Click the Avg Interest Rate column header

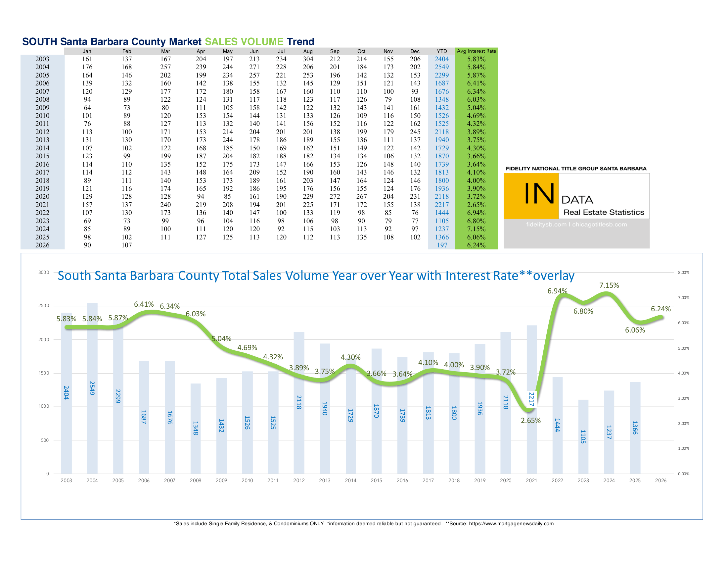pos(476,51)
